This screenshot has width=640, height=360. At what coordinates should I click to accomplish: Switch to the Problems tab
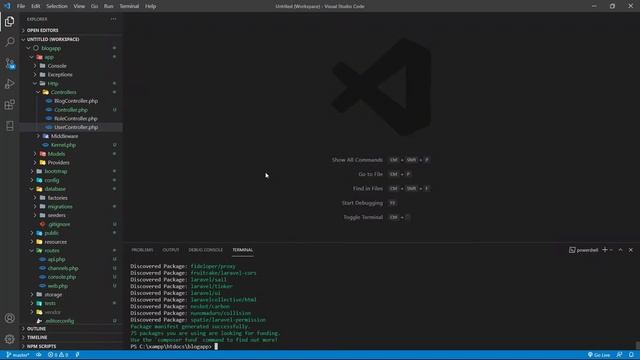point(142,250)
